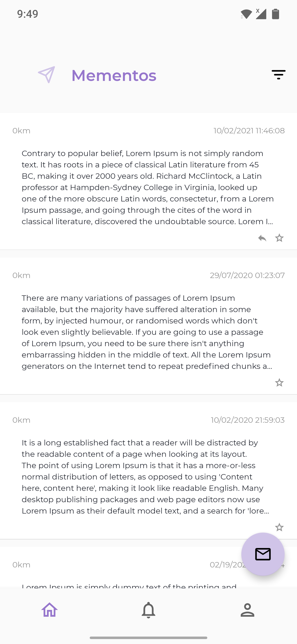Tap the Mementos title
This screenshot has width=297, height=644.
[x=114, y=75]
